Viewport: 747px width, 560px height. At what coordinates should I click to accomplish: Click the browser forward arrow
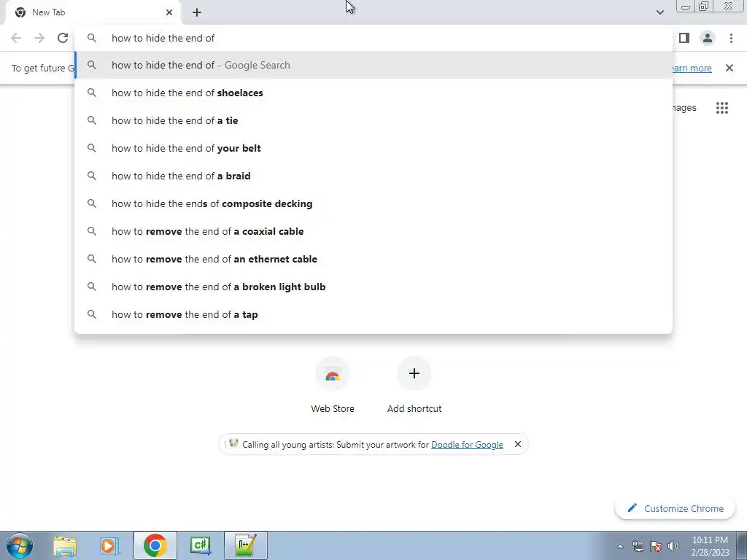39,38
